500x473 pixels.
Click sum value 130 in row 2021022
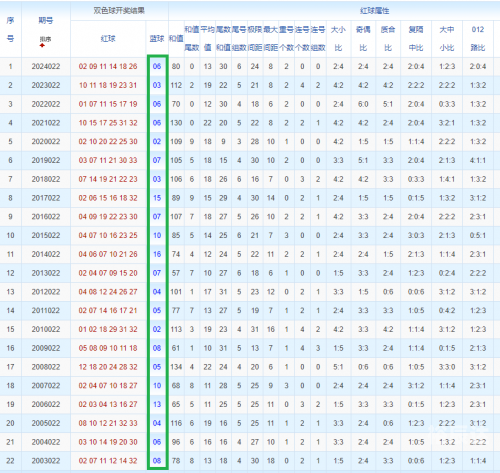point(176,123)
